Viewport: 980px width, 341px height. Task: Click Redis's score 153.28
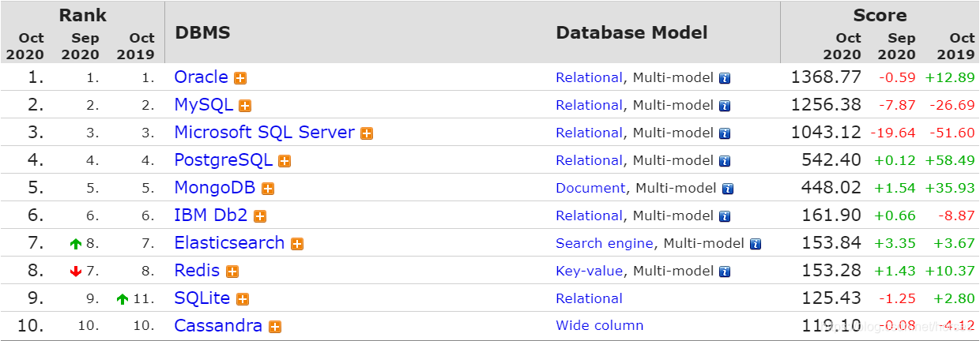(x=832, y=271)
